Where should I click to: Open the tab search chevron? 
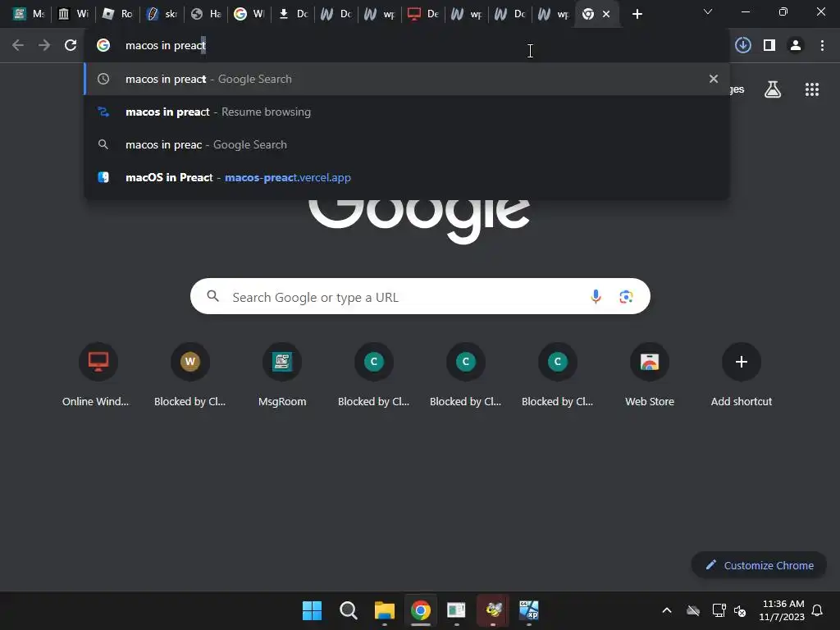(x=708, y=11)
